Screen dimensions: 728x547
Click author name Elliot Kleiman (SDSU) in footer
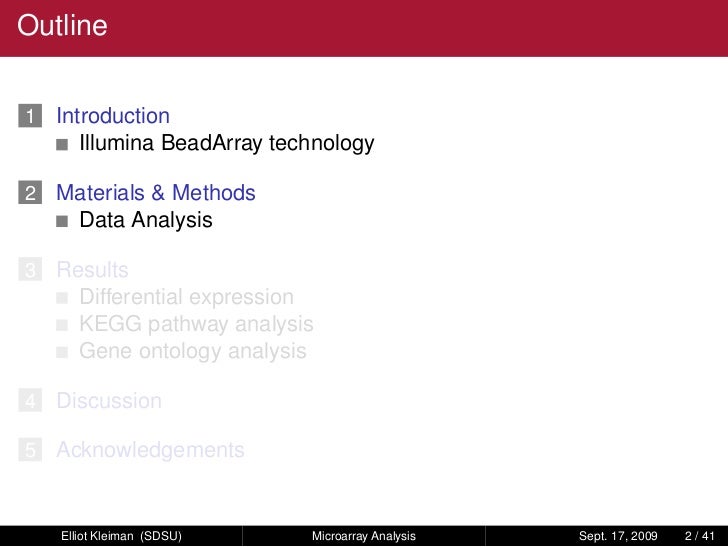tap(121, 536)
